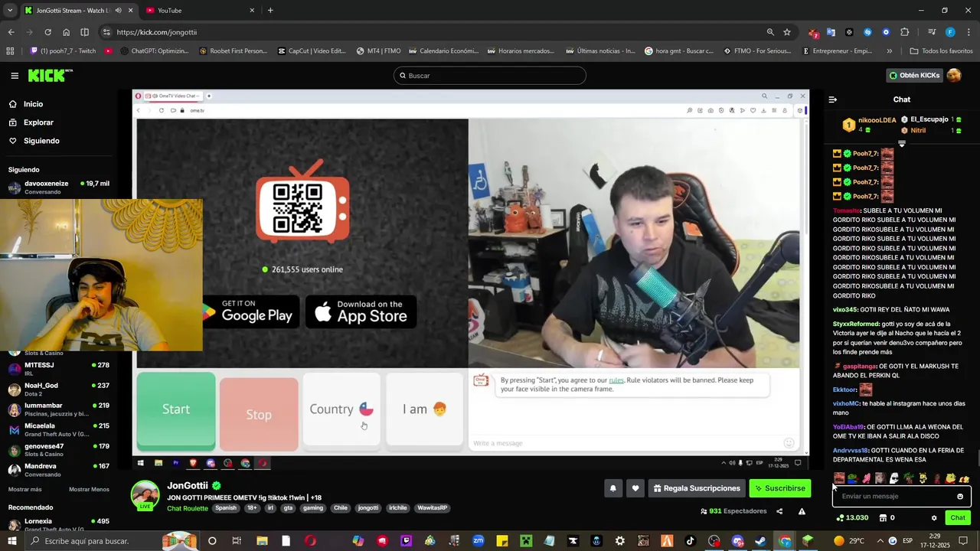Collapse the chat panel with the arrow icon
The image size is (980, 551).
(833, 99)
